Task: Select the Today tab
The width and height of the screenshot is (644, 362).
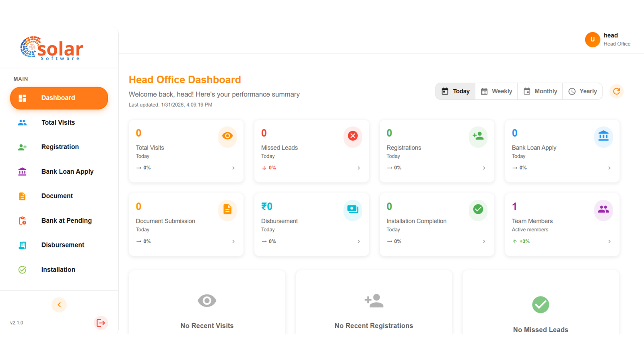Action: pos(455,91)
